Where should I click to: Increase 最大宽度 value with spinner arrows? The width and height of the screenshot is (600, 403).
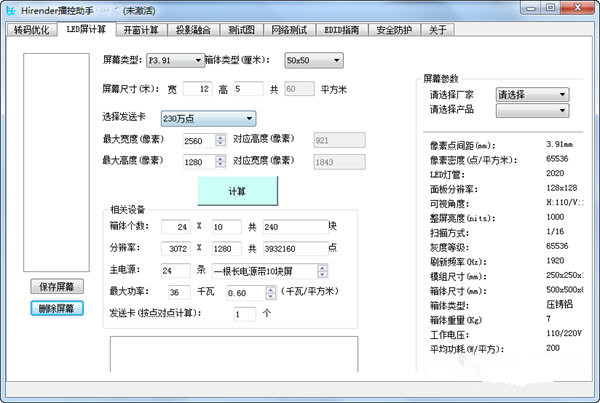tap(220, 140)
